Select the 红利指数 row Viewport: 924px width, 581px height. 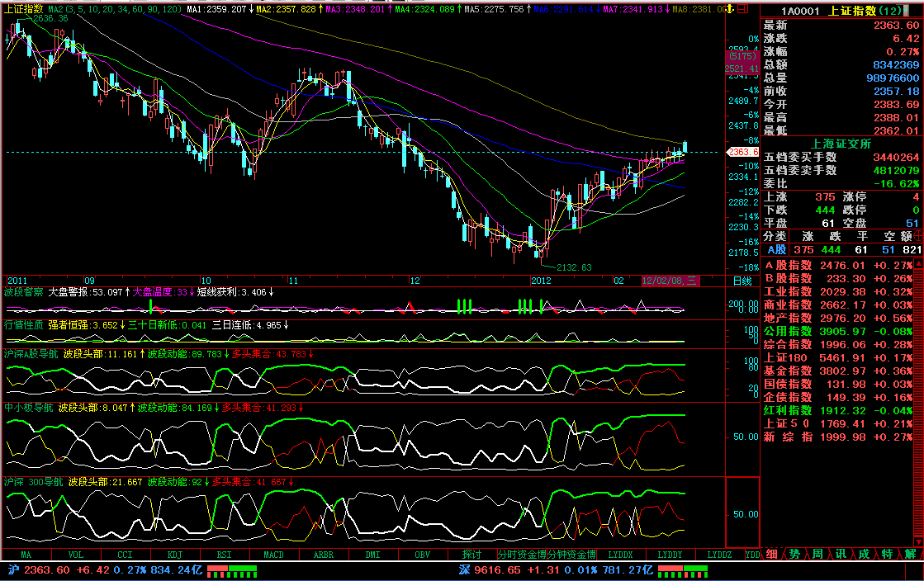coord(837,410)
